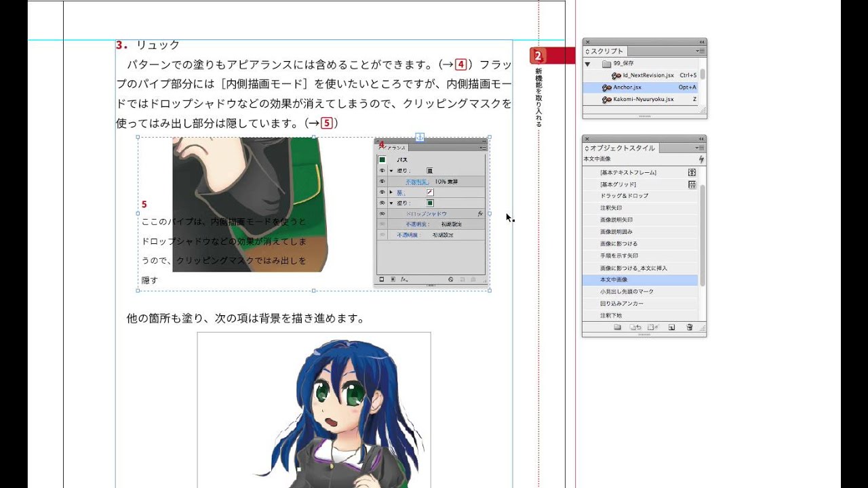The image size is (868, 488).
Task: Click the grid icon on [基本グリッド] row
Action: [692, 184]
